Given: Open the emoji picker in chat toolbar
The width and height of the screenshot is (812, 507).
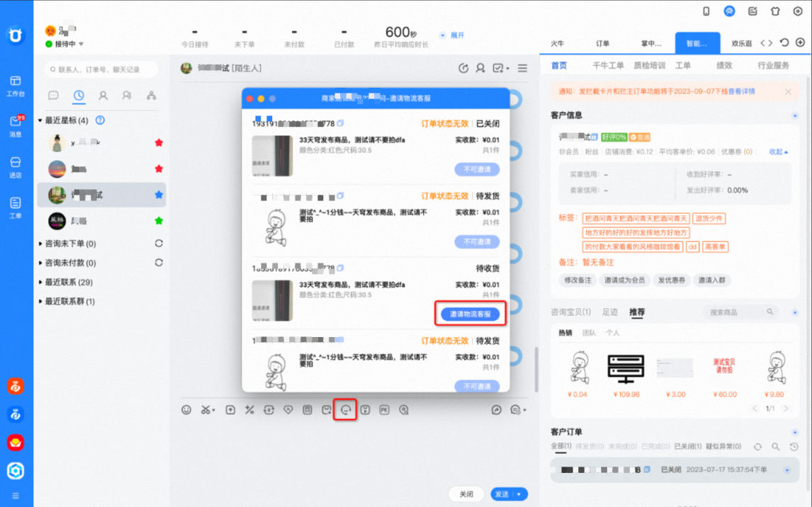Looking at the screenshot, I should click(186, 410).
